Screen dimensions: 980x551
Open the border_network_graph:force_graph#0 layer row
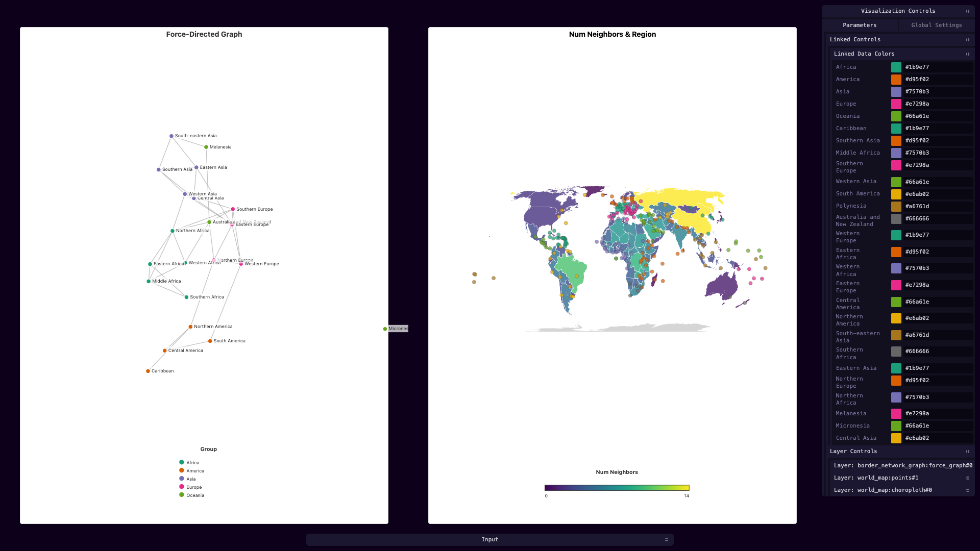tap(901, 465)
